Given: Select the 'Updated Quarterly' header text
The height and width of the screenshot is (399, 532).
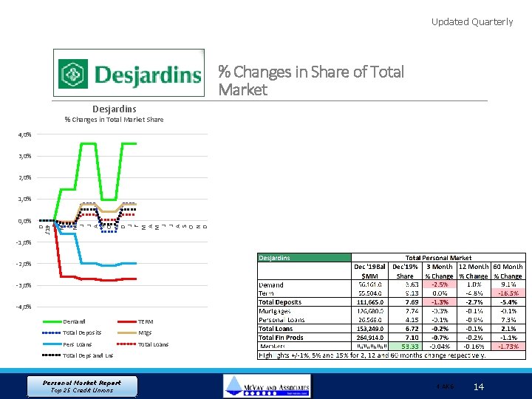Looking at the screenshot, I should click(x=472, y=22).
